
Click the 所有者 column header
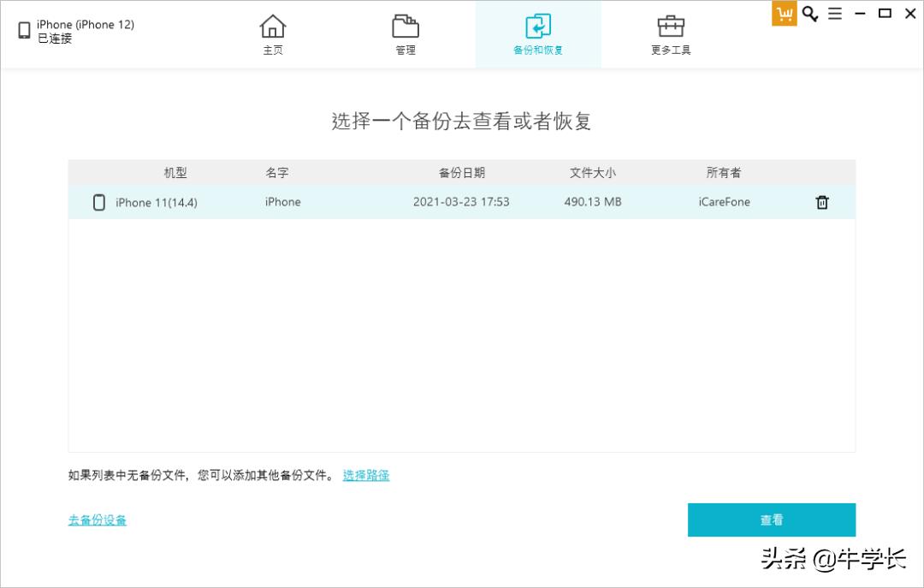point(724,172)
